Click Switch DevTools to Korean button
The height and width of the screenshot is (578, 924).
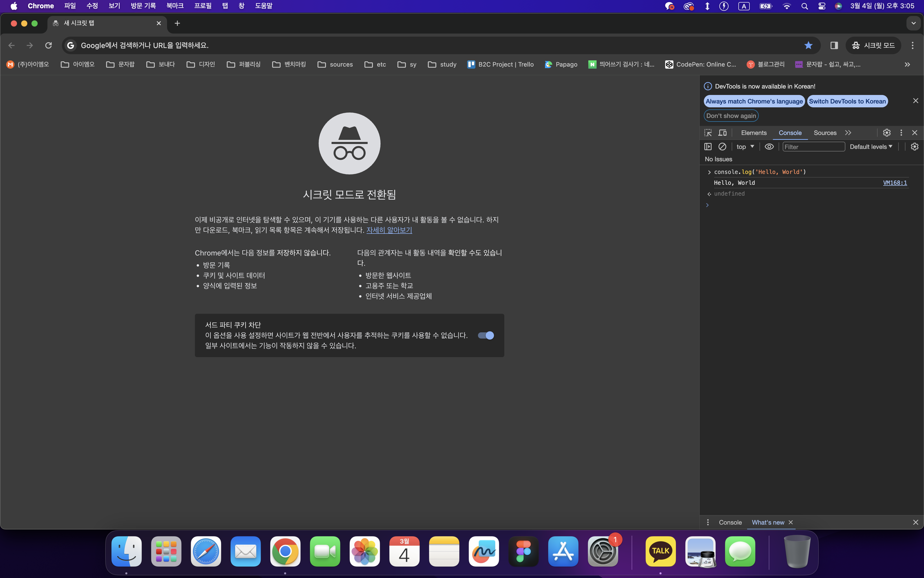click(847, 101)
